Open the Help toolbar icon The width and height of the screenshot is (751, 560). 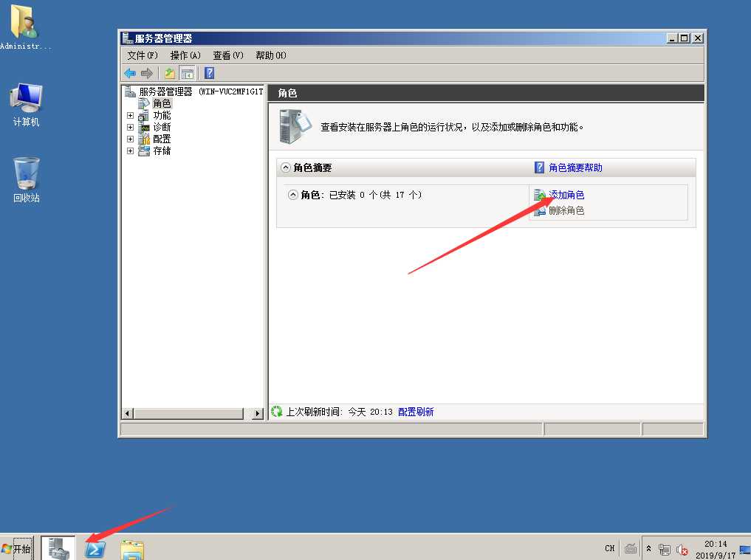coord(209,73)
